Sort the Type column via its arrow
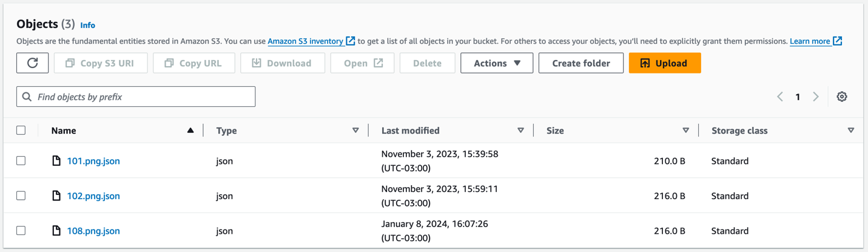 click(355, 131)
